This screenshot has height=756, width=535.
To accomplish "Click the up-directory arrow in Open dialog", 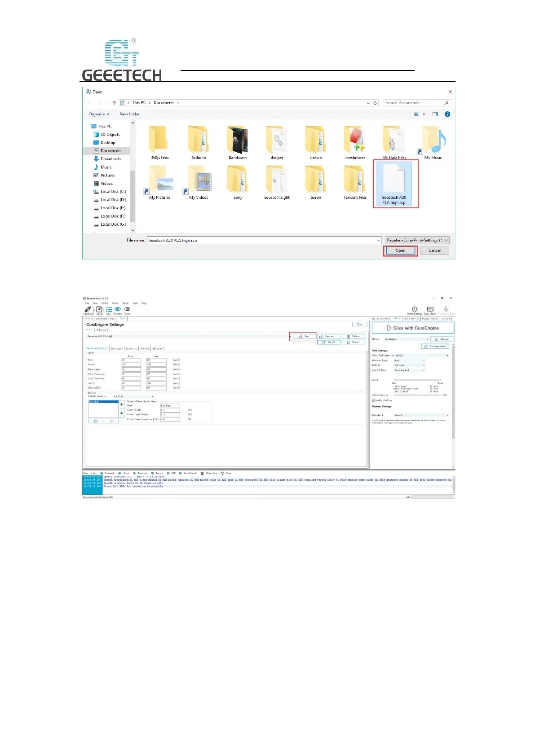I will point(114,103).
